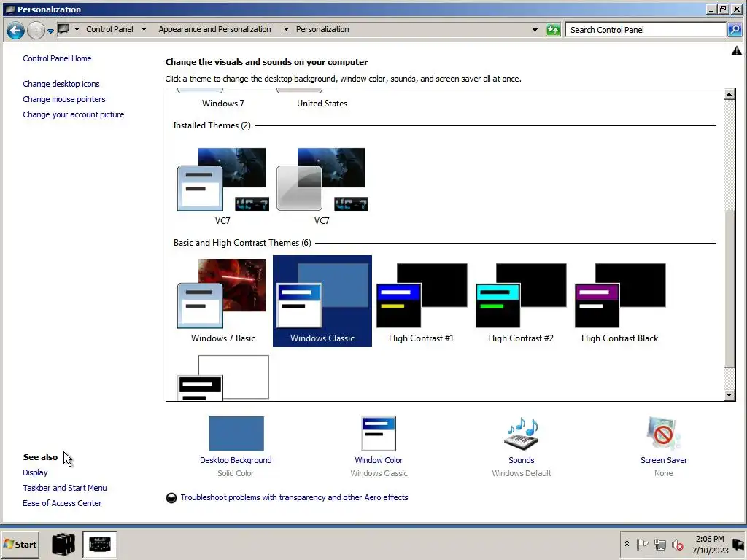This screenshot has width=747, height=560.
Task: Click the Desktop Background link text
Action: tap(236, 460)
